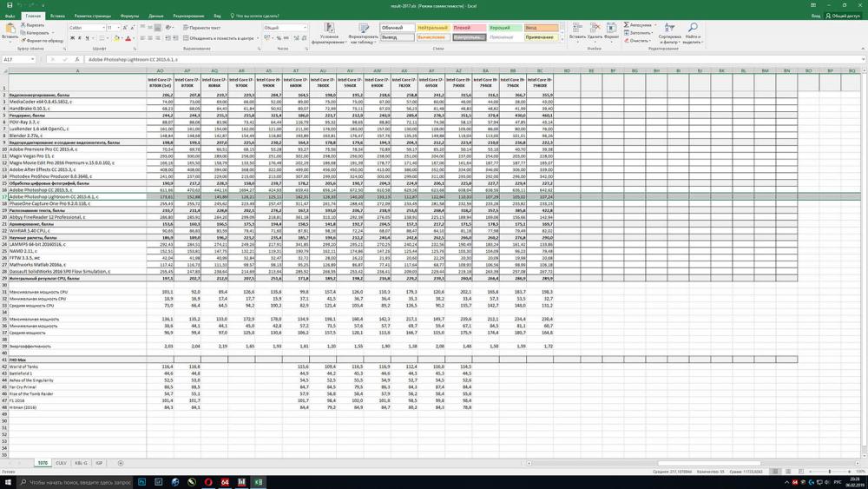Open Sort and Filter (Сортировка и фильтр)

[670, 34]
